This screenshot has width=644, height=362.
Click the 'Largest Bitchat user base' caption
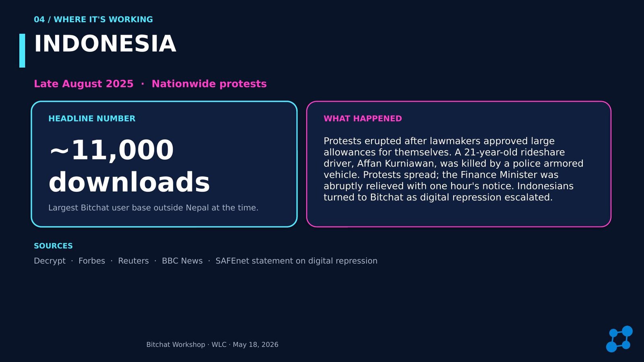pyautogui.click(x=153, y=208)
